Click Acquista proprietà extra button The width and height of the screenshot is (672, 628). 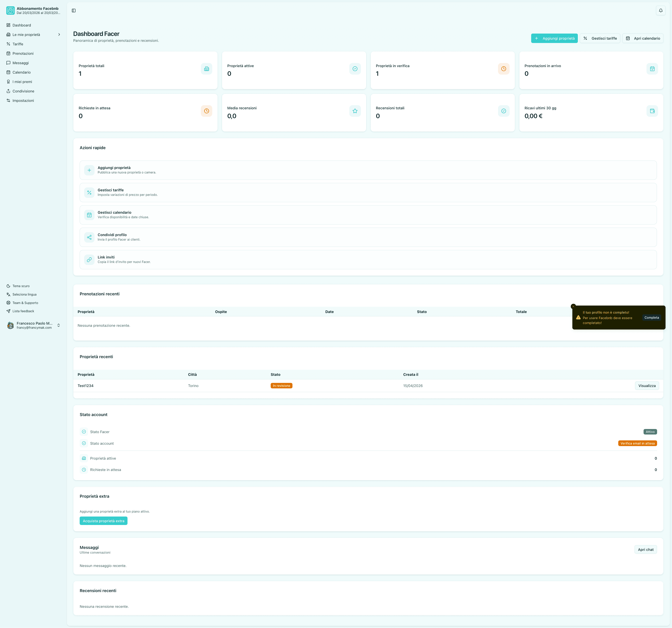tap(103, 521)
